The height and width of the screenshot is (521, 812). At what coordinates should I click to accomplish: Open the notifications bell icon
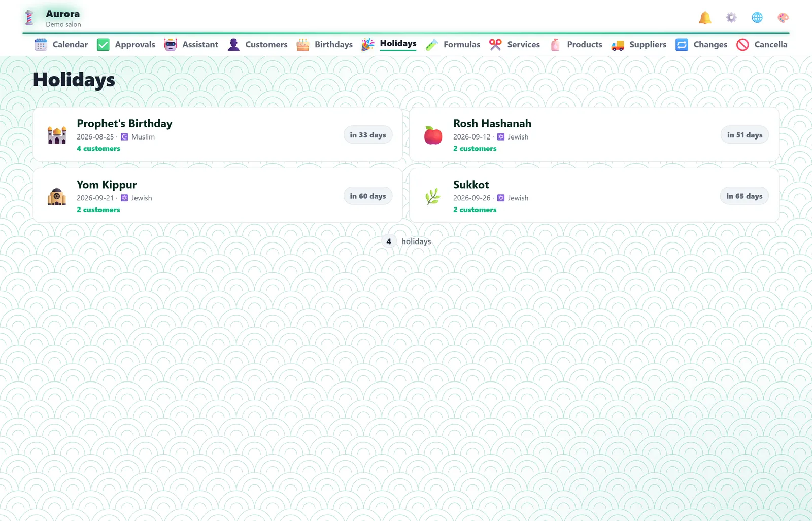tap(705, 18)
